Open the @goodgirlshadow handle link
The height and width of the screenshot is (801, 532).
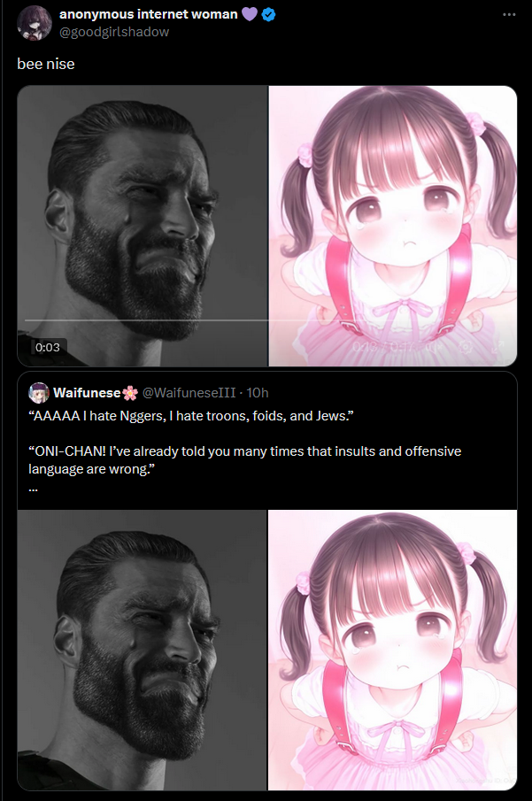coord(114,32)
